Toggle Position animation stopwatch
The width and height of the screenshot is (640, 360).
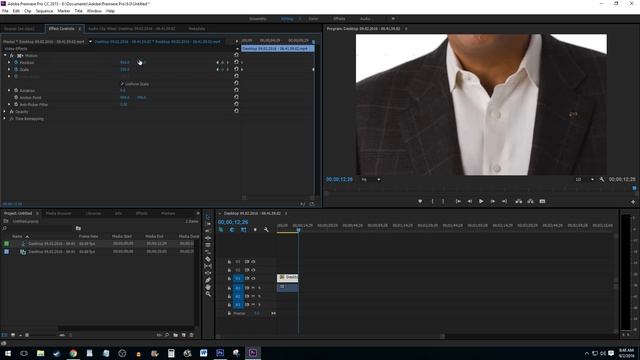click(16, 62)
